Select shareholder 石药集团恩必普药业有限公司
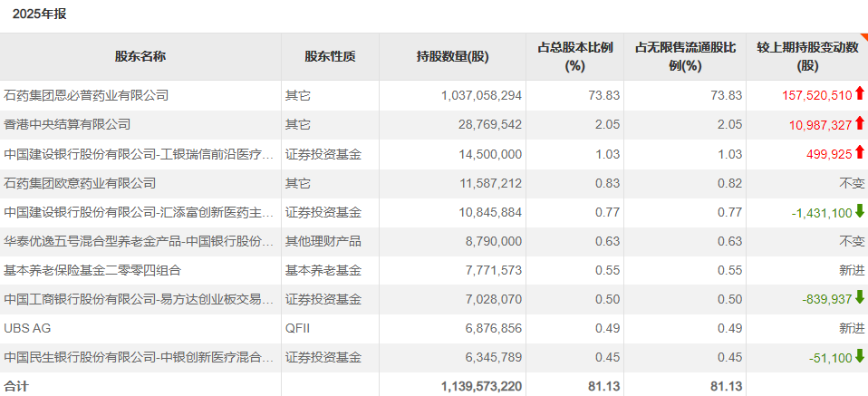868x396 pixels. (86, 95)
